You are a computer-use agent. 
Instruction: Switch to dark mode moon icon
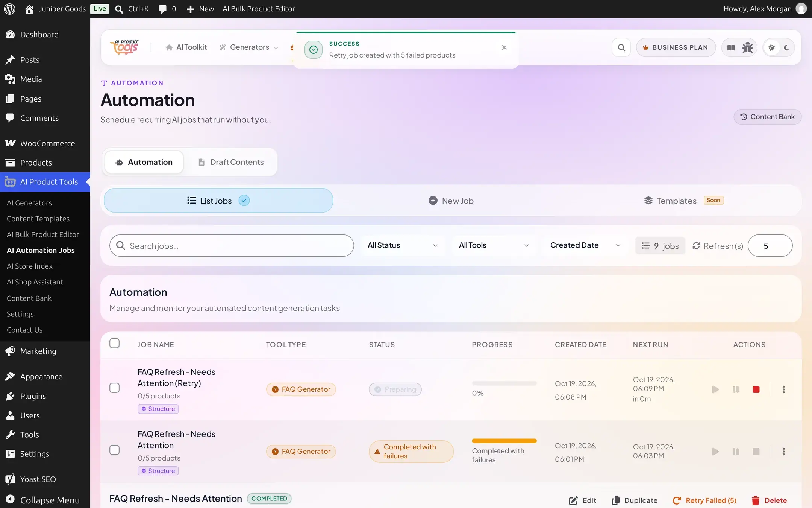(786, 48)
